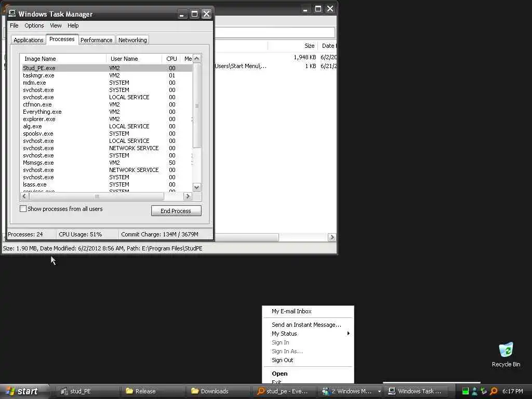Expand the Windows Messenger taskbar group arrow
This screenshot has width=532, height=399.
(x=379, y=392)
